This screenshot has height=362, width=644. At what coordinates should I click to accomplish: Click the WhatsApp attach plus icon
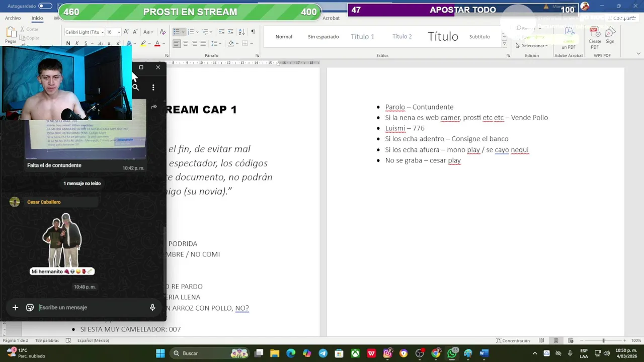pyautogui.click(x=15, y=307)
